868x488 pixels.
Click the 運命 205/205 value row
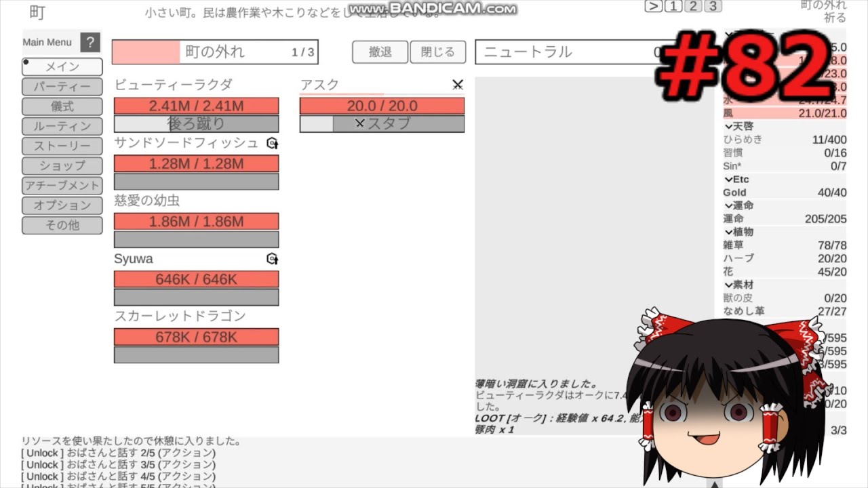(785, 219)
